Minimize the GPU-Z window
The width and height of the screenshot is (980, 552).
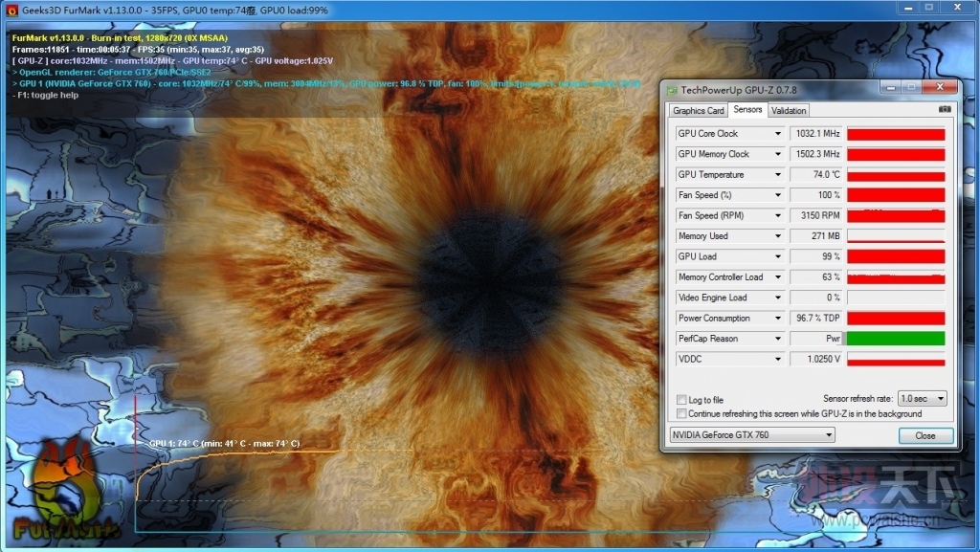pos(891,87)
